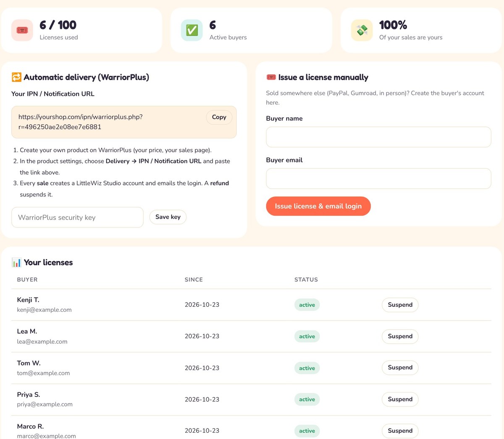Click the active badge in Tom W. row

coord(307,368)
